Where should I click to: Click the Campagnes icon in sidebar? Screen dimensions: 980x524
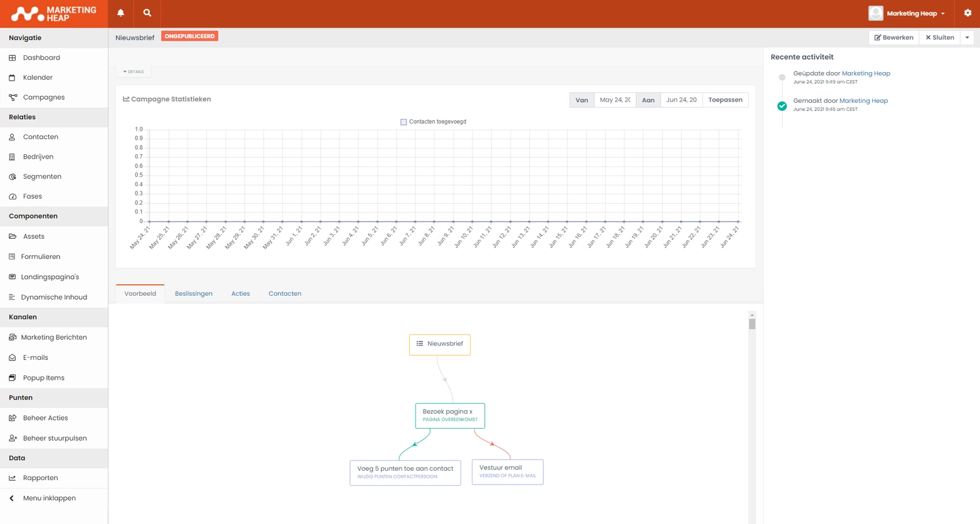tap(12, 97)
